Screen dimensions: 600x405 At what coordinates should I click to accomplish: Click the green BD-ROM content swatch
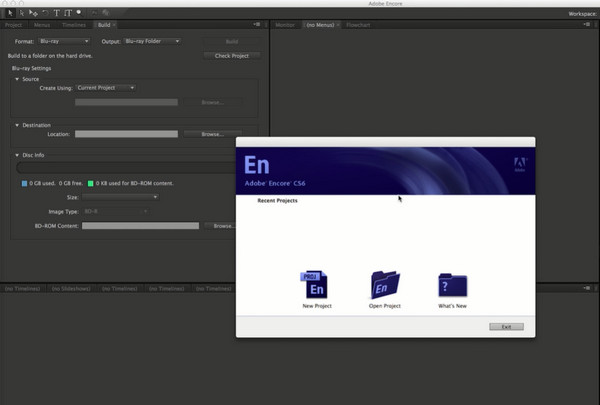91,183
